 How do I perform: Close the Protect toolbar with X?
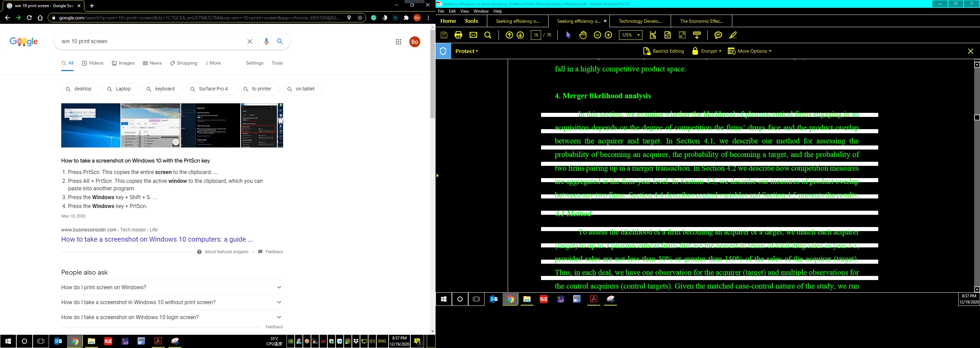coord(970,51)
